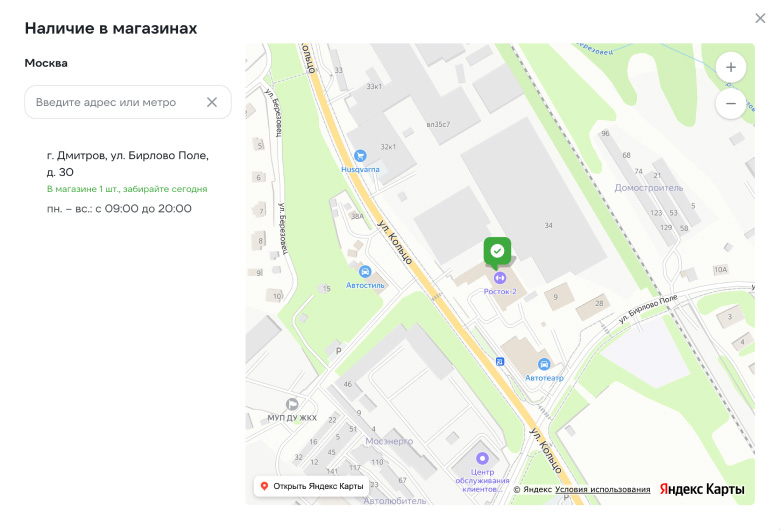This screenshot has width=780, height=530.
Task: Click the green store checkmark marker
Action: click(x=497, y=251)
